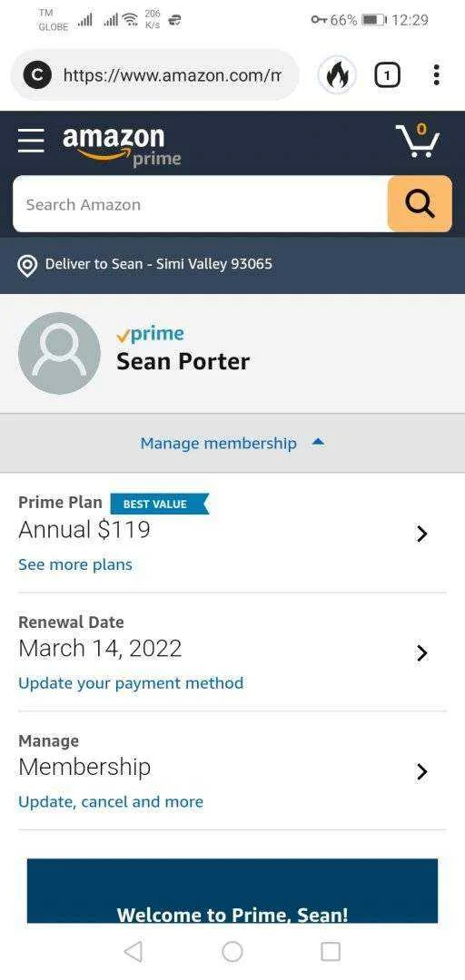
Task: Tap the Sean Porter profile avatar
Action: coord(59,353)
